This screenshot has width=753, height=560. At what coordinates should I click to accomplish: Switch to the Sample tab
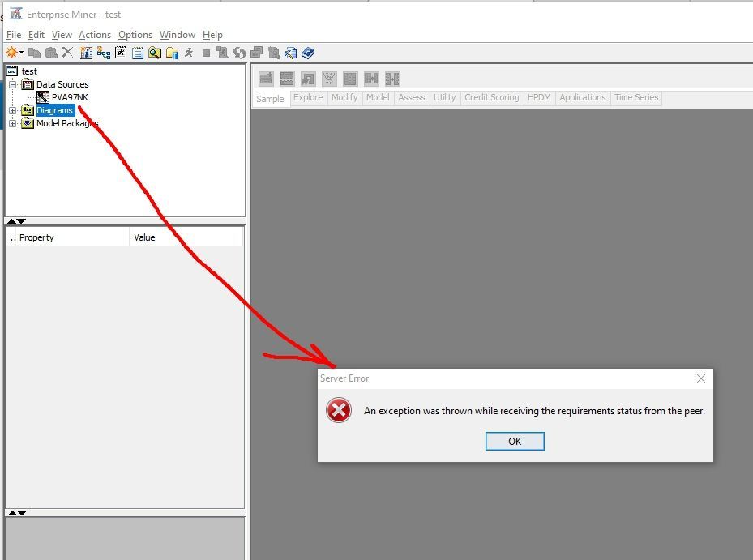click(271, 98)
